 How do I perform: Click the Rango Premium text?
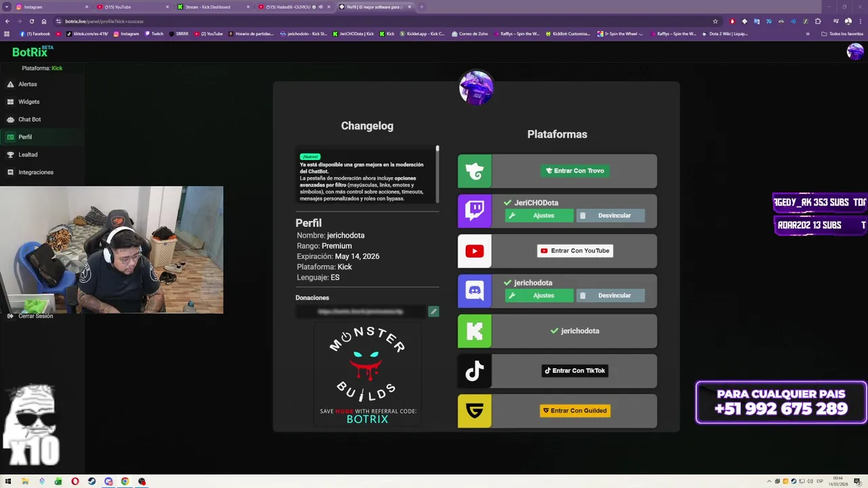(x=324, y=246)
